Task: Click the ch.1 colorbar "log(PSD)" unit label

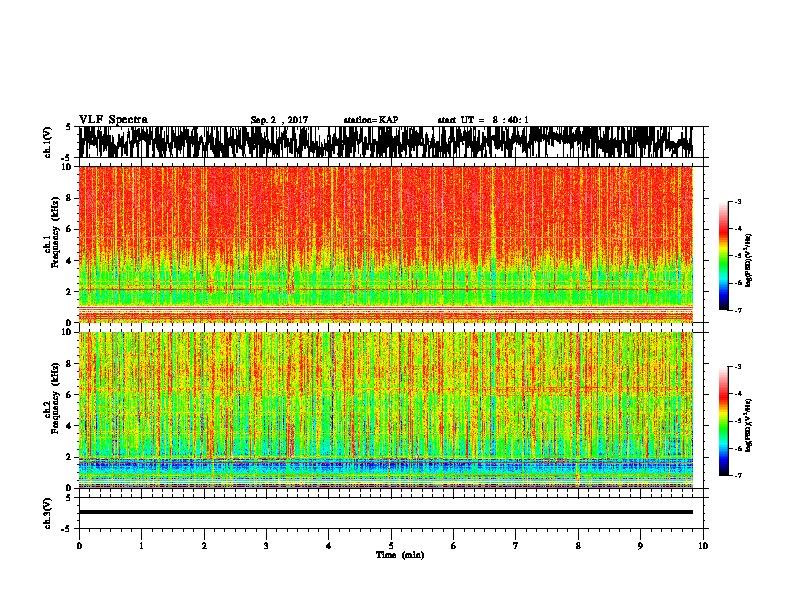Action: click(749, 261)
